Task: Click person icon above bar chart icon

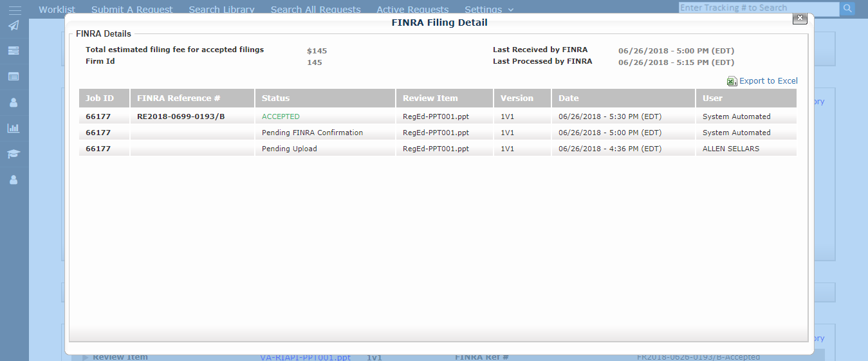Action: click(x=14, y=102)
